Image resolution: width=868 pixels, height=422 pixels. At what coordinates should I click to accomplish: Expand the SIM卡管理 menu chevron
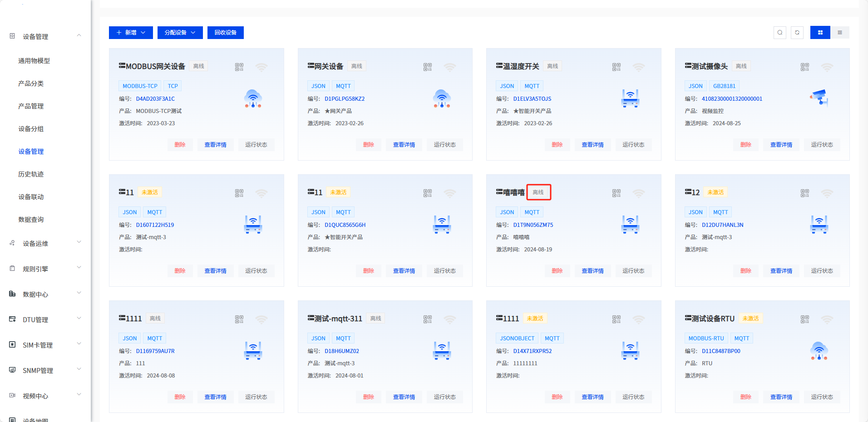click(x=79, y=344)
